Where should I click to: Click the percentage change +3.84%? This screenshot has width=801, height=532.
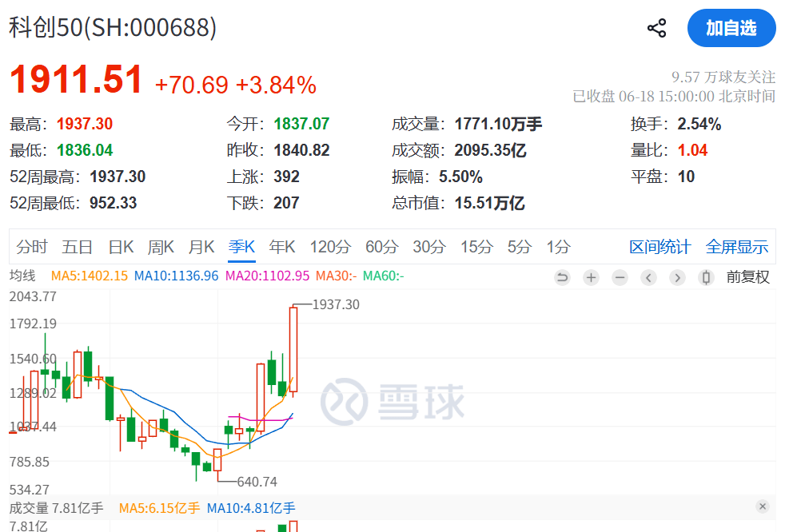point(276,85)
